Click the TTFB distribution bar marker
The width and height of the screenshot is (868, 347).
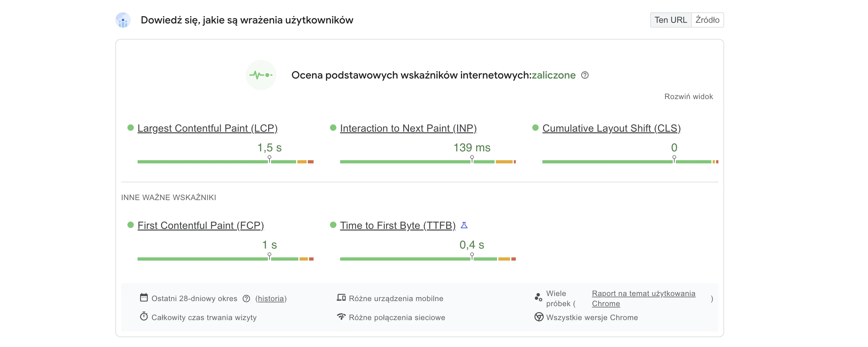pos(472,256)
